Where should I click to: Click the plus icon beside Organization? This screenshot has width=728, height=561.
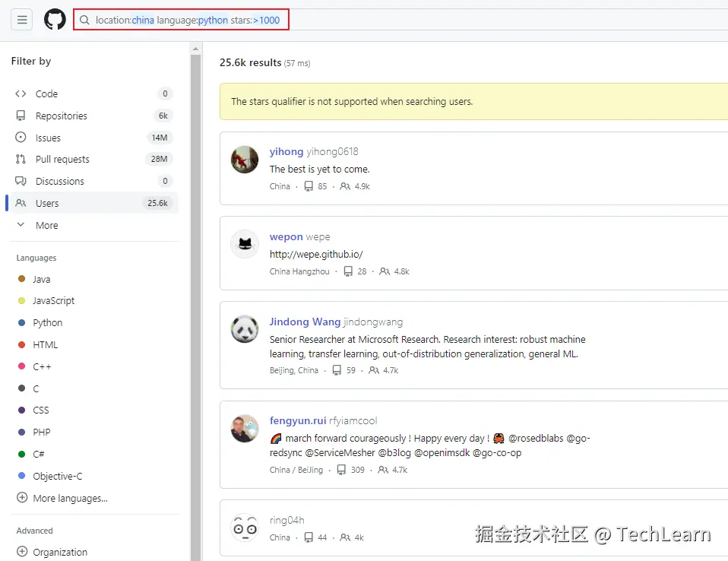coord(22,552)
